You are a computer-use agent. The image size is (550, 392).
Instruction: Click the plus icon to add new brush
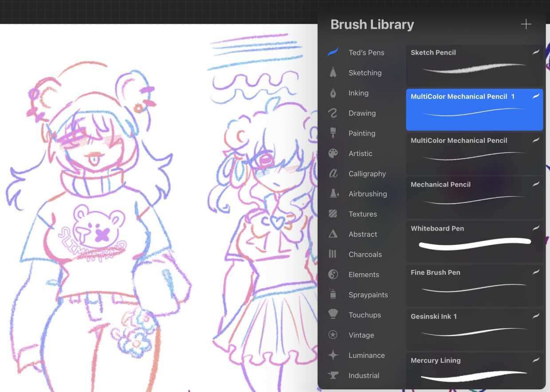click(x=526, y=24)
